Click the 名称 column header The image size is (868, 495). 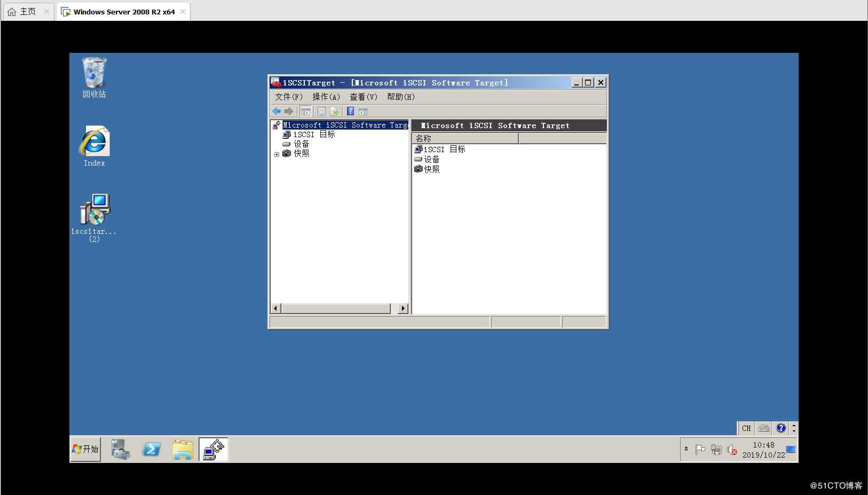click(465, 138)
